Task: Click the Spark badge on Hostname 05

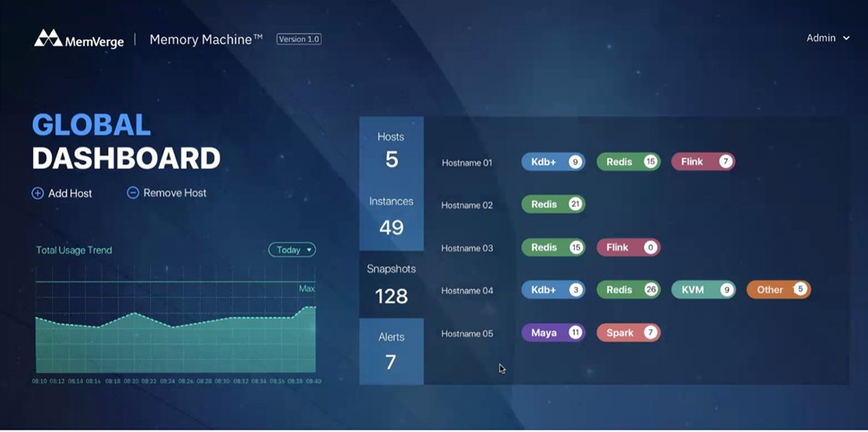Action: pyautogui.click(x=628, y=333)
